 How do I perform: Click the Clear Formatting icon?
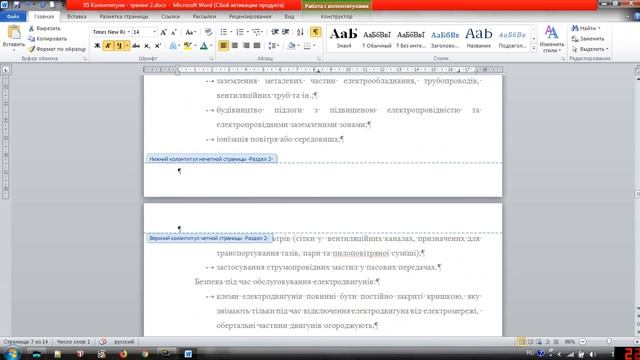coord(208,32)
